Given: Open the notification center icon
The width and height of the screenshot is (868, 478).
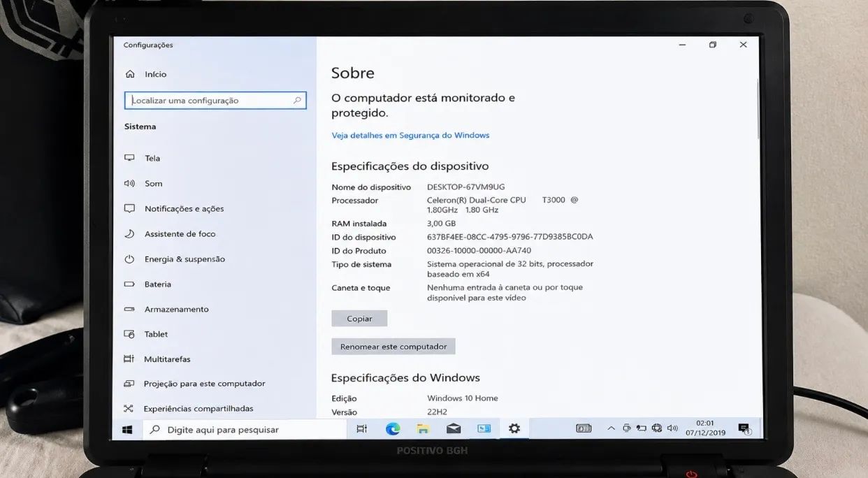Looking at the screenshot, I should coord(744,429).
